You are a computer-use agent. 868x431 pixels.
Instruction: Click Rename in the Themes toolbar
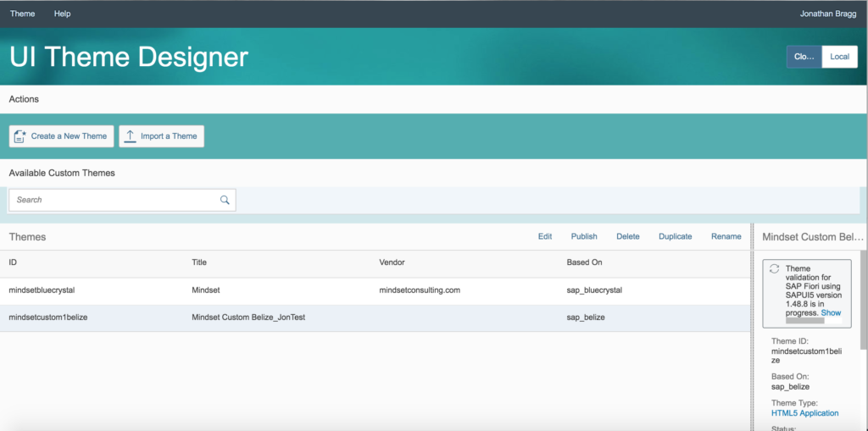[x=726, y=236]
